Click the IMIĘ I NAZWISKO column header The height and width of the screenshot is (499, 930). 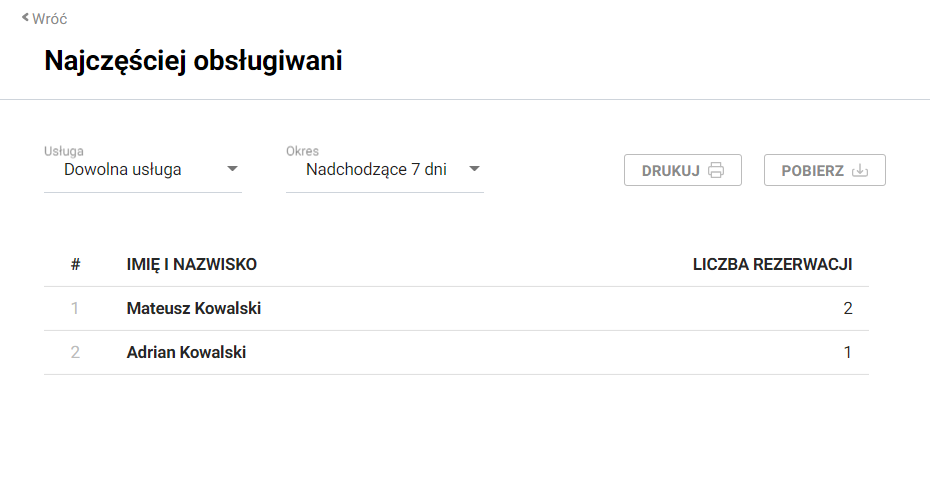tap(192, 265)
